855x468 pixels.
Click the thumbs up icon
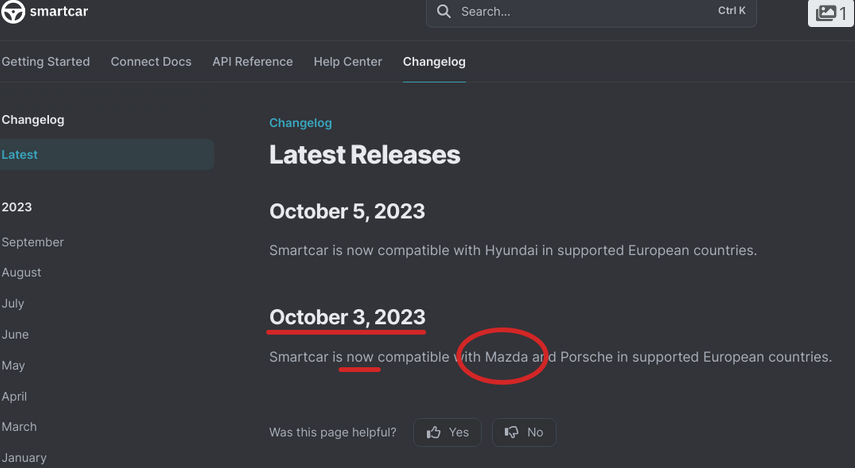click(433, 432)
